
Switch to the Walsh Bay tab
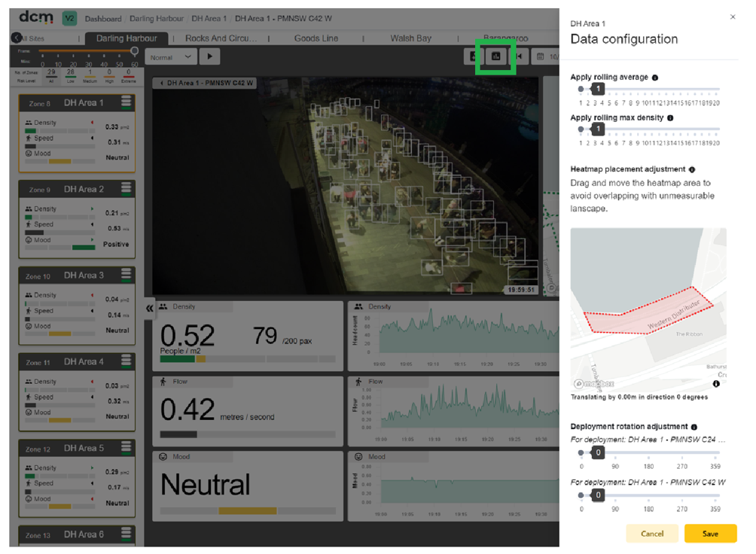(410, 38)
